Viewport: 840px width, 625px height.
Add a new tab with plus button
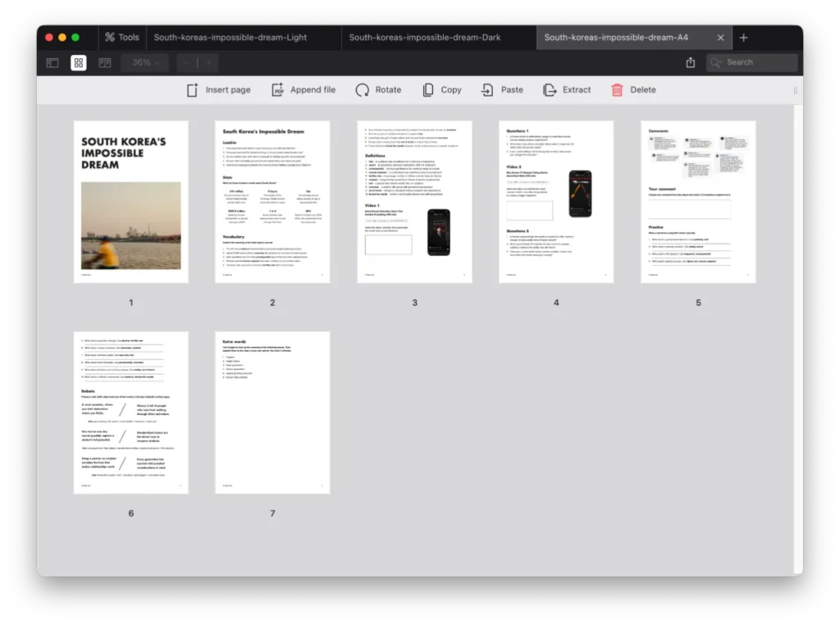click(x=743, y=38)
